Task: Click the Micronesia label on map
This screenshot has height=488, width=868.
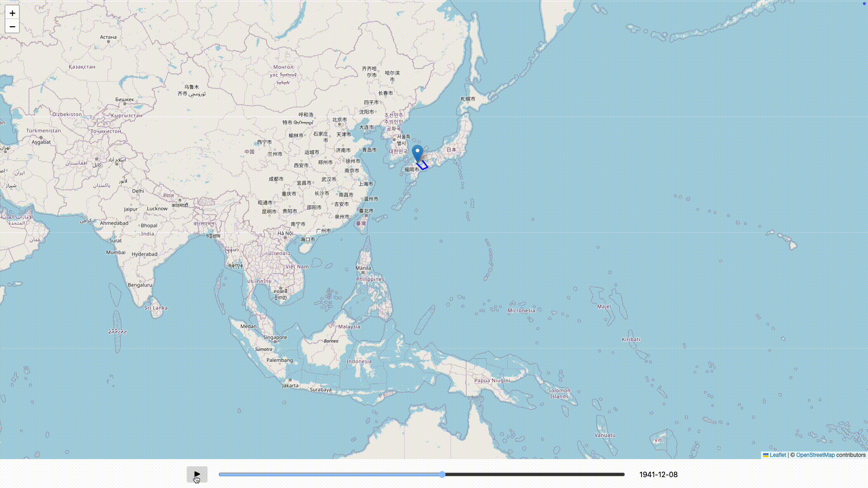Action: [x=521, y=310]
